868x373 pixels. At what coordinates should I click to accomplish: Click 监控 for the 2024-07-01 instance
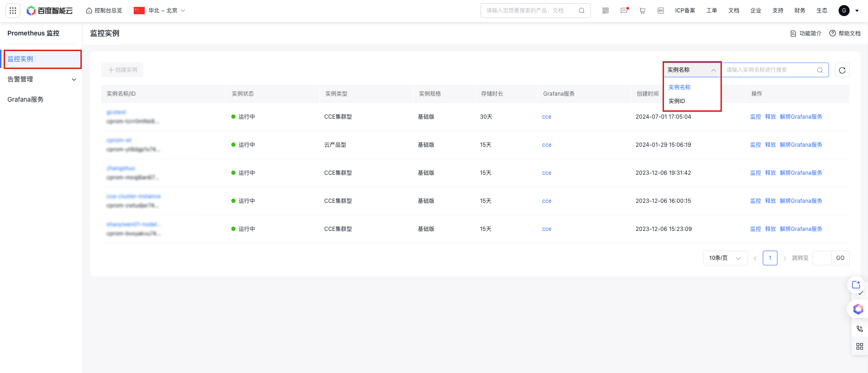pyautogui.click(x=755, y=117)
